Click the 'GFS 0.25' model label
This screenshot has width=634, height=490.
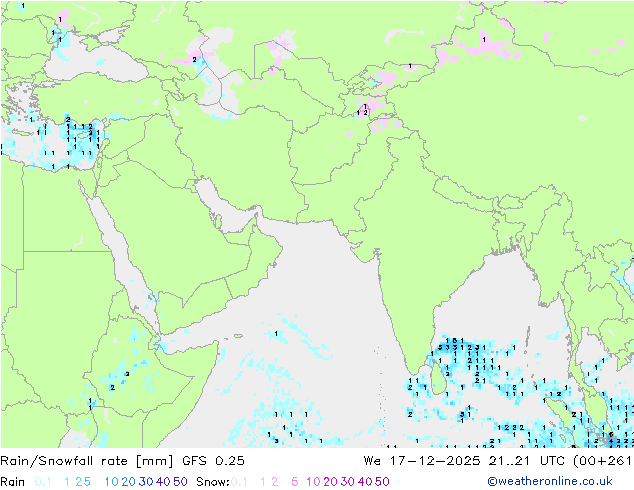click(x=213, y=461)
